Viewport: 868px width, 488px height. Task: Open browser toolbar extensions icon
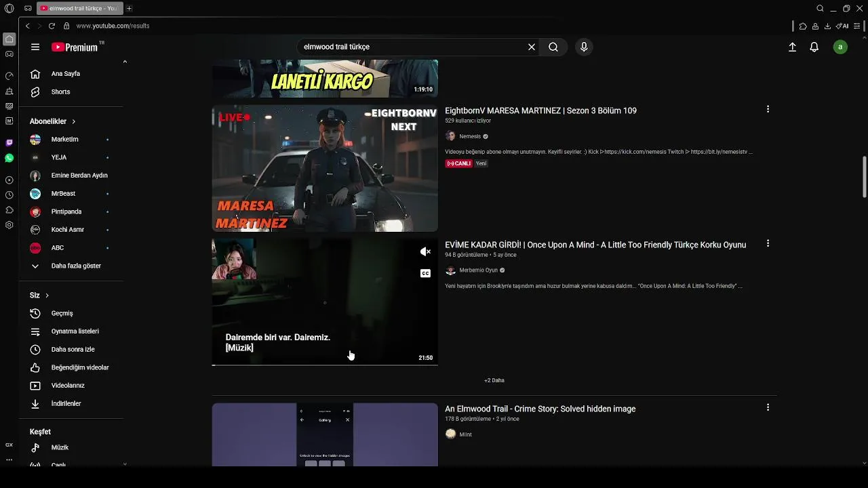tap(803, 26)
